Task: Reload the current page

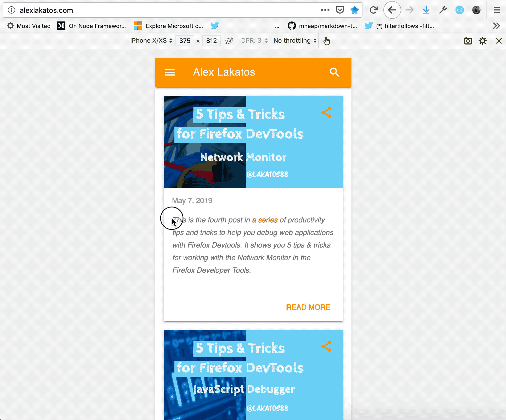Action: (373, 10)
